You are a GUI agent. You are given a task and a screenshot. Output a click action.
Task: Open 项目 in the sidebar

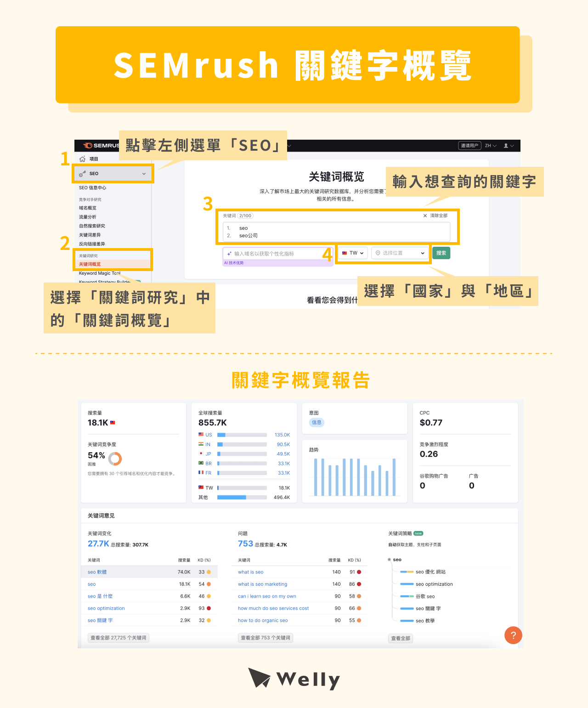coord(94,159)
